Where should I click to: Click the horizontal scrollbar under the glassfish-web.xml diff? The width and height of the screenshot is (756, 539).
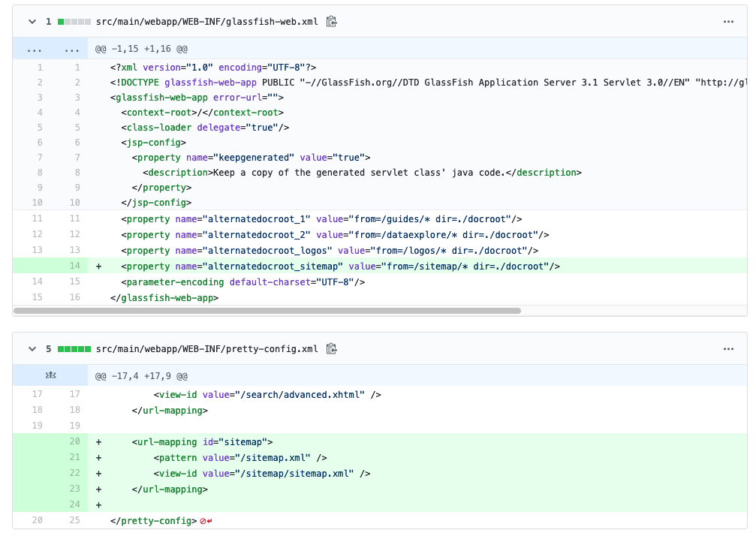(x=263, y=309)
